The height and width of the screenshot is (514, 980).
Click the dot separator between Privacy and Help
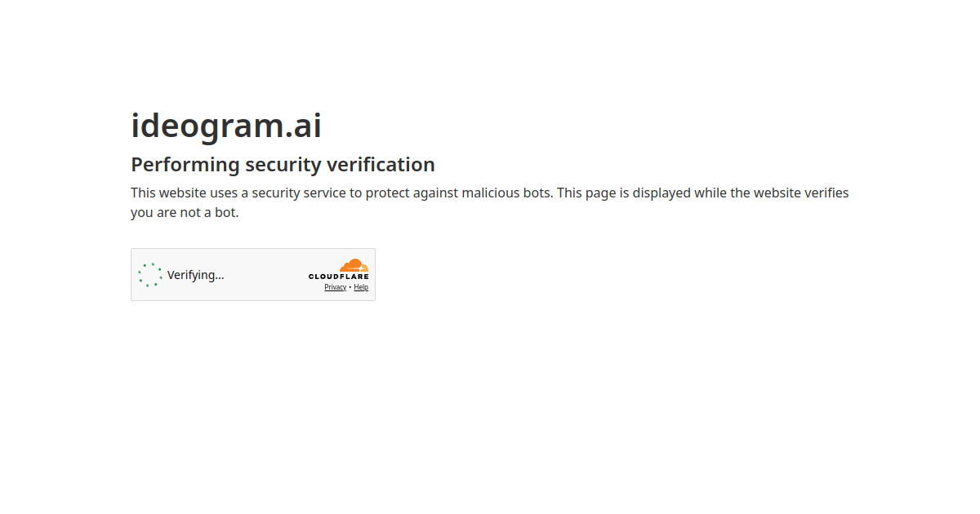click(x=350, y=287)
